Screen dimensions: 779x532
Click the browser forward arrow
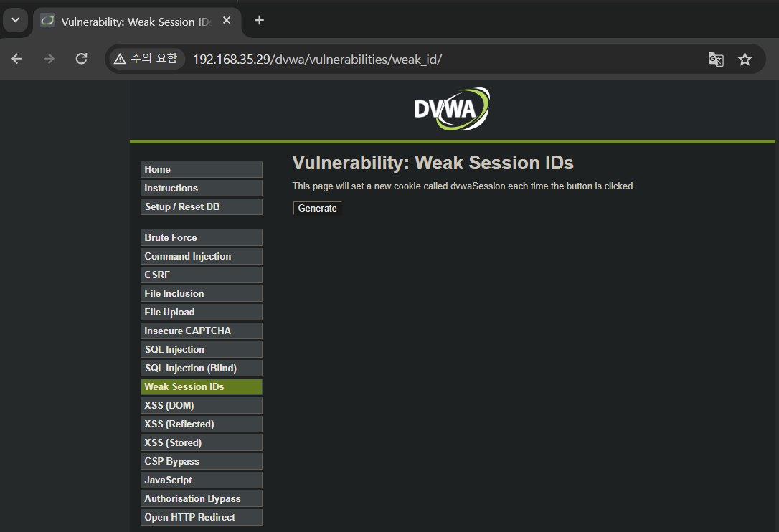(49, 59)
